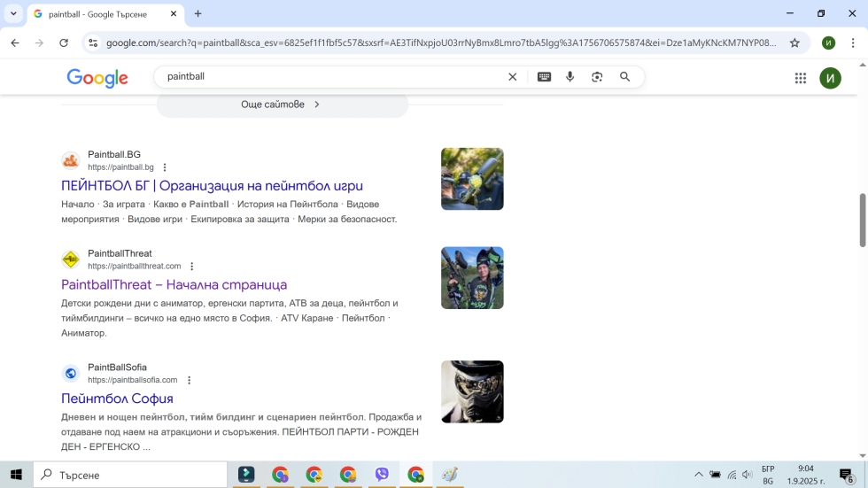Open more options for Paintball.BG result
The height and width of the screenshot is (488, 868).
[x=165, y=167]
